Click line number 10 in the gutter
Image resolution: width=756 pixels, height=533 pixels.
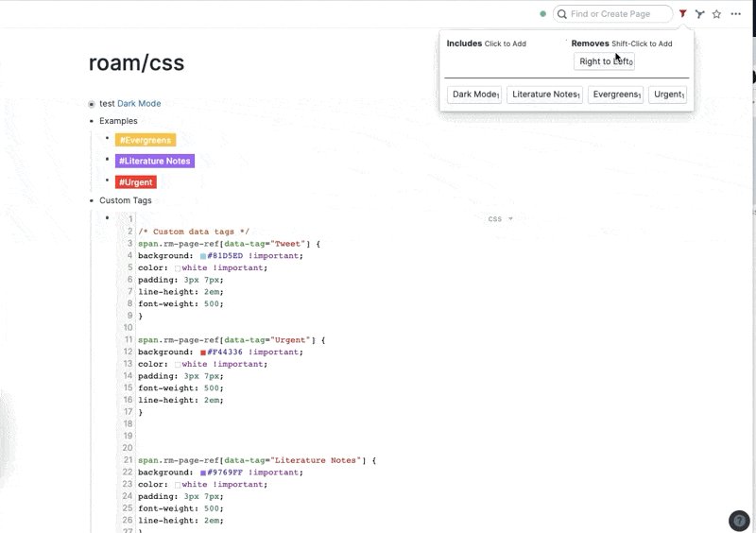tap(128, 328)
